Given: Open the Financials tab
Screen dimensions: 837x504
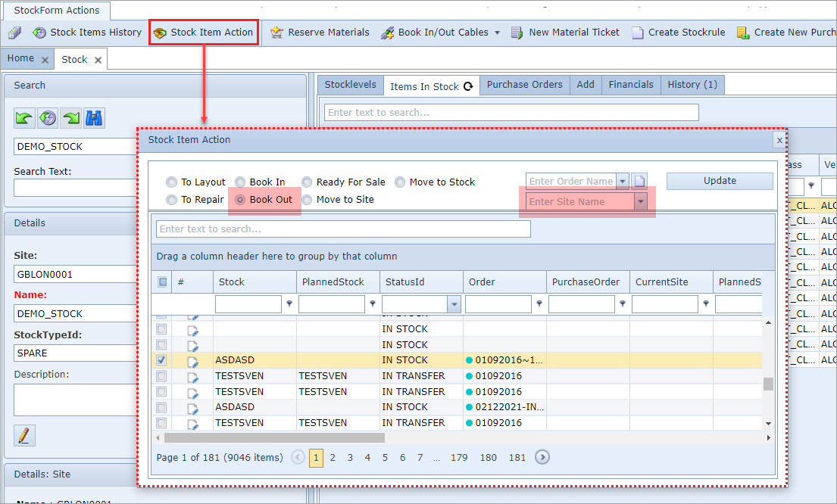Looking at the screenshot, I should click(x=631, y=85).
